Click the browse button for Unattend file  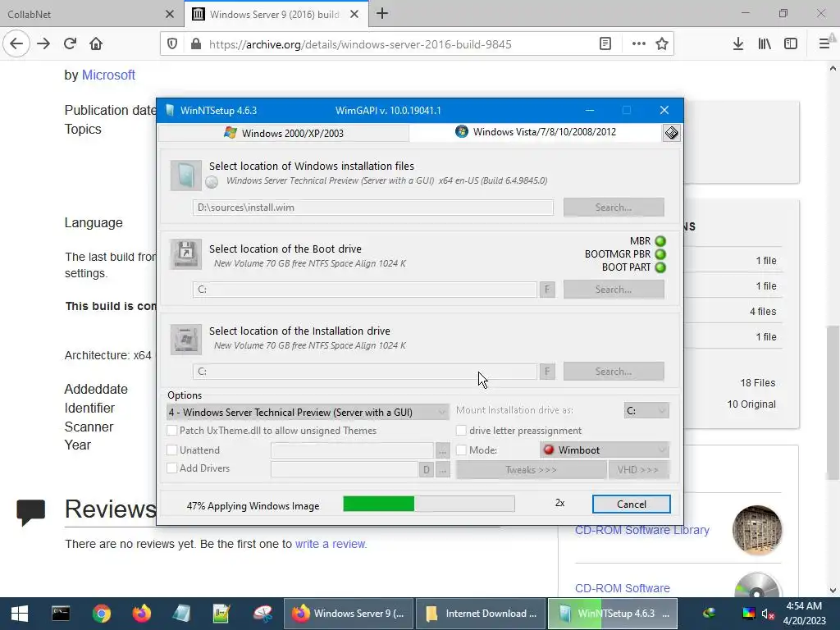pos(442,450)
